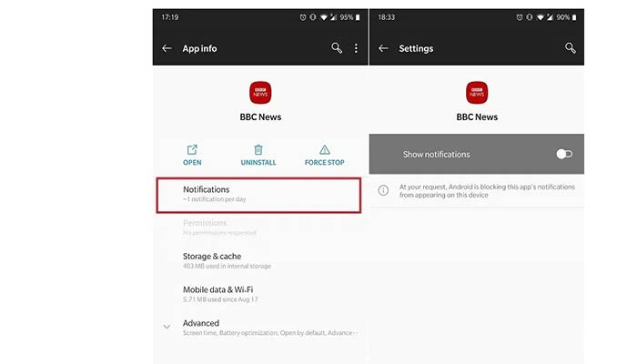Screen dimensions: 637x364
Task: Tap the Advanced label text
Action: [201, 323]
